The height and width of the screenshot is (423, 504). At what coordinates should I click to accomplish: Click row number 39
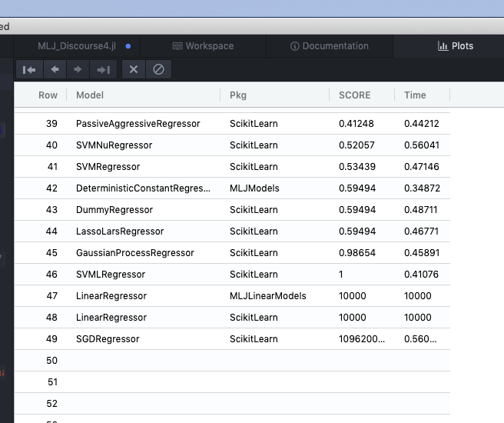[x=51, y=124]
